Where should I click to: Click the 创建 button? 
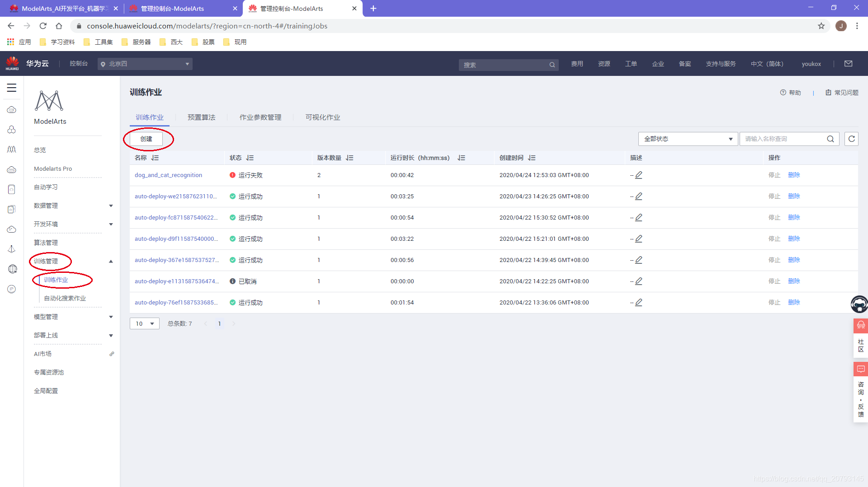(x=146, y=139)
